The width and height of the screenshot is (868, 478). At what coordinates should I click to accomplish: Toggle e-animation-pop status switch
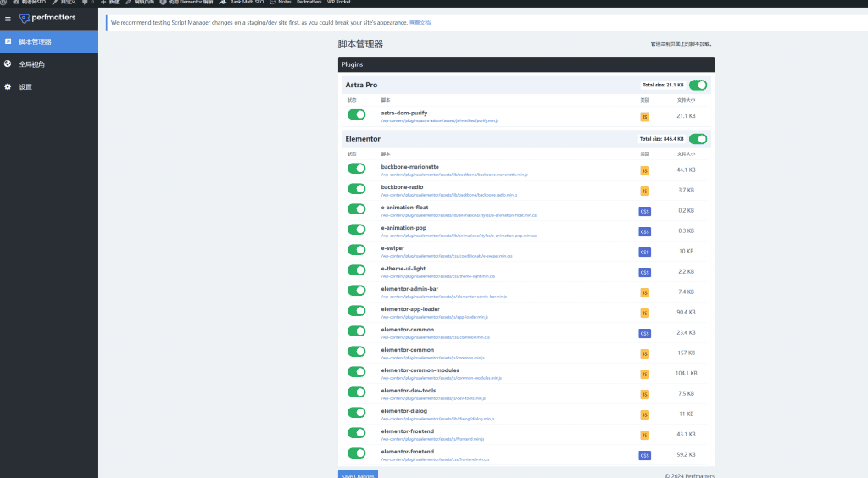coord(357,230)
